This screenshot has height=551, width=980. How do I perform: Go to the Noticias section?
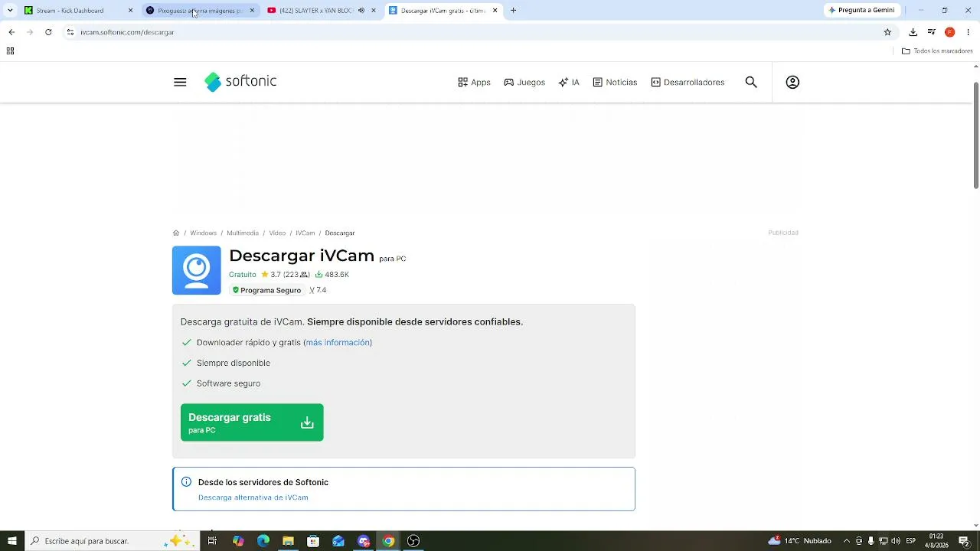[x=615, y=82]
